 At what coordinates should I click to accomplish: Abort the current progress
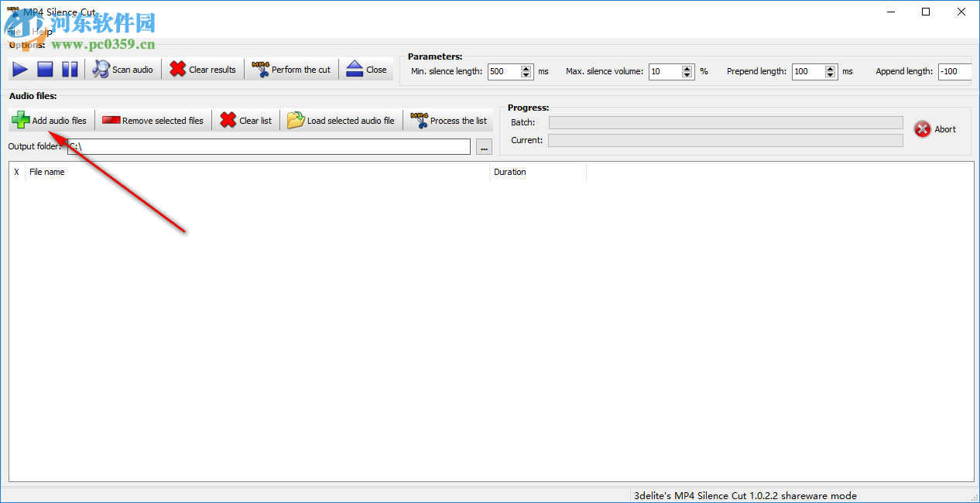(935, 129)
